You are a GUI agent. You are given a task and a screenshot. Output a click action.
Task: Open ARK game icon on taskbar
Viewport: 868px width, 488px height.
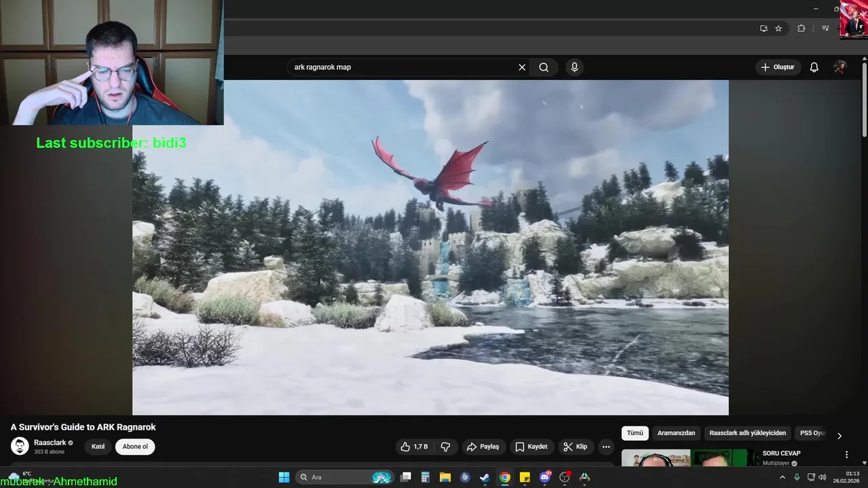[585, 477]
